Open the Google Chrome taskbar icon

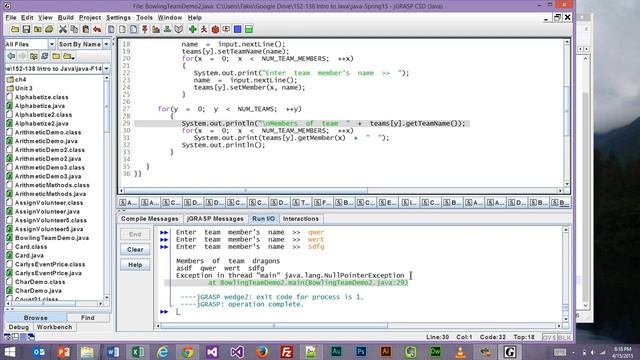187,351
